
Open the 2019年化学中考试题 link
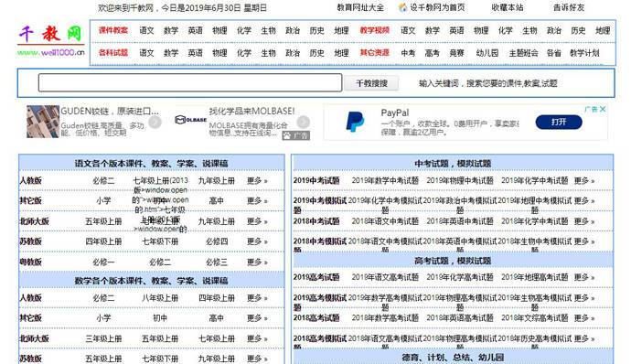(534, 180)
